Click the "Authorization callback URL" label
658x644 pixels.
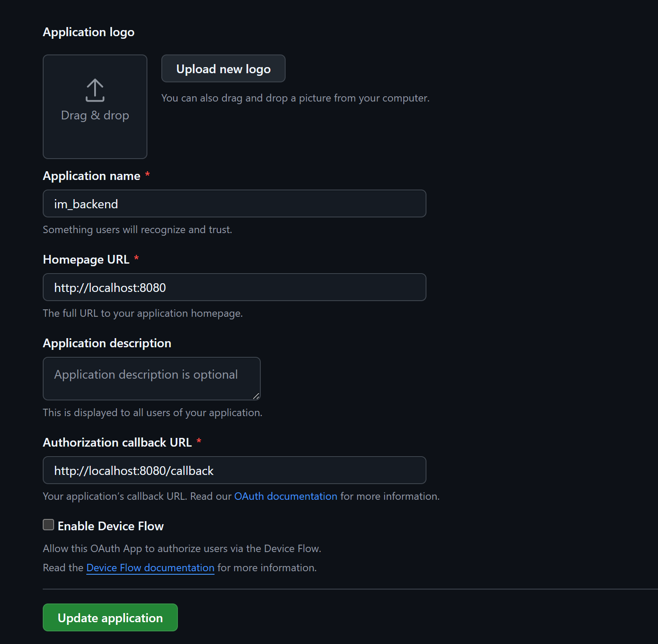click(117, 443)
